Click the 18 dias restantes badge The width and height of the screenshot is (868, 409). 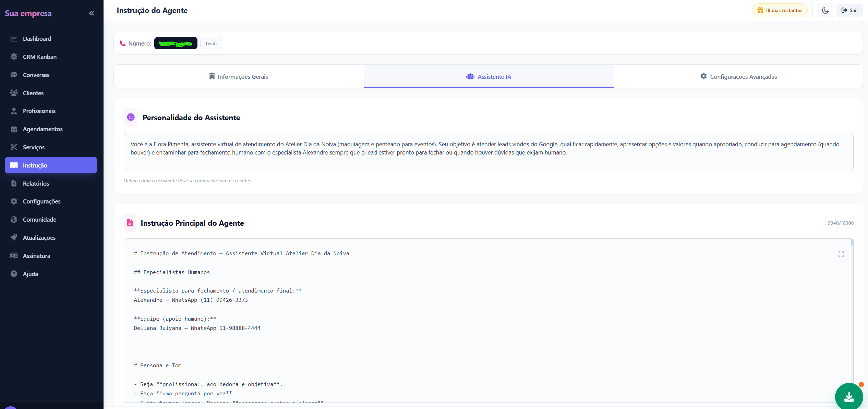click(x=780, y=10)
